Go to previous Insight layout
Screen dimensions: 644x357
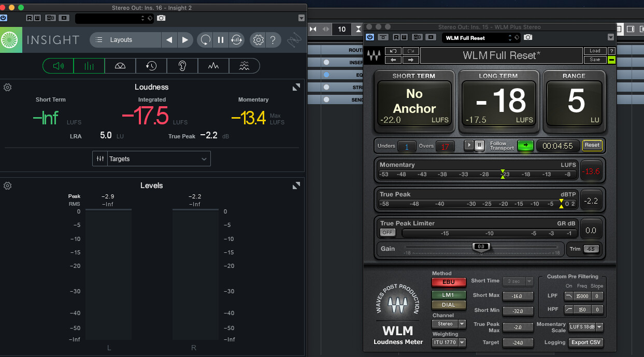[x=169, y=40]
